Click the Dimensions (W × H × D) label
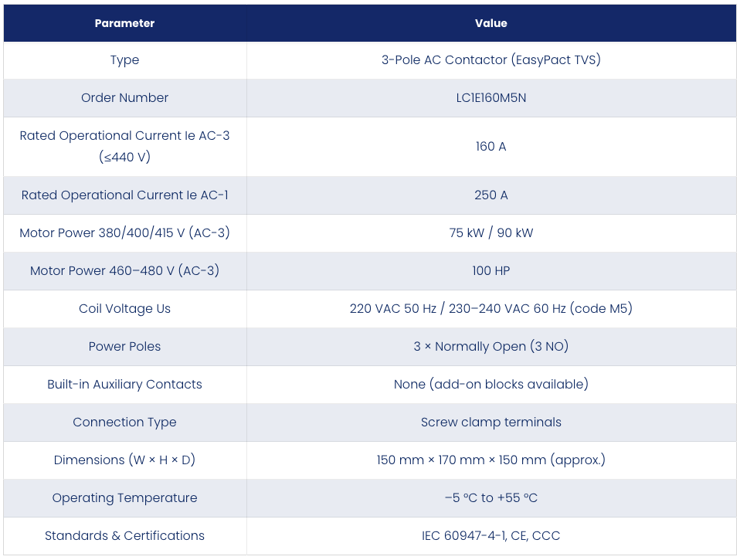Image resolution: width=740 pixels, height=560 pixels. pos(124,460)
